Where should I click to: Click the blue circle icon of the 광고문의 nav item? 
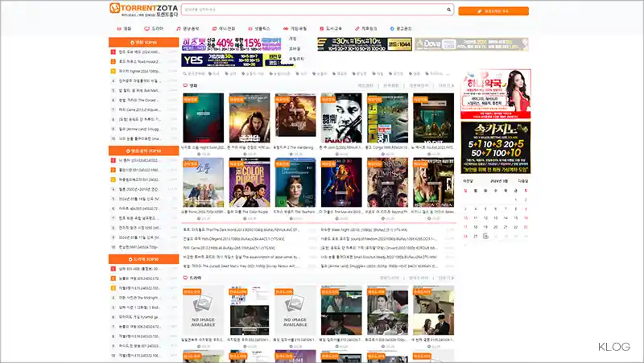point(392,29)
